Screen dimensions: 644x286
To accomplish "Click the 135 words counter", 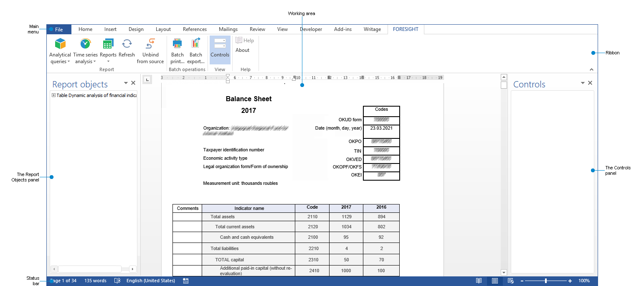I will [x=95, y=281].
